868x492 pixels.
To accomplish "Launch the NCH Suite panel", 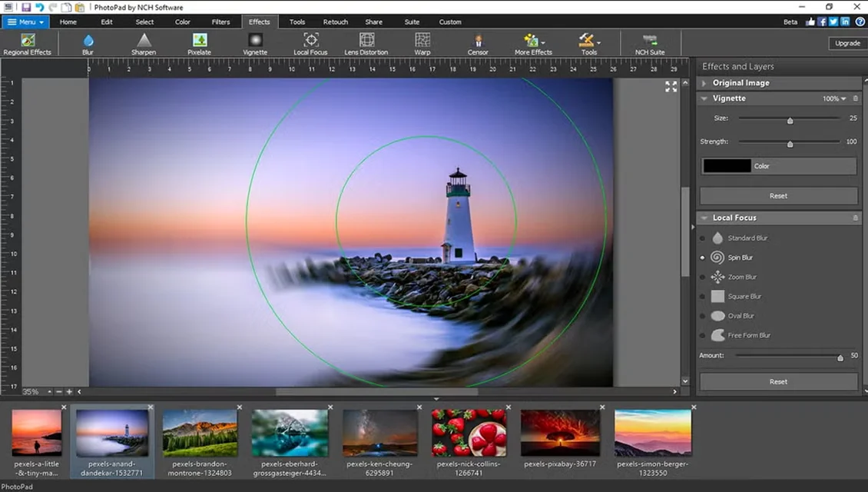I will click(649, 44).
